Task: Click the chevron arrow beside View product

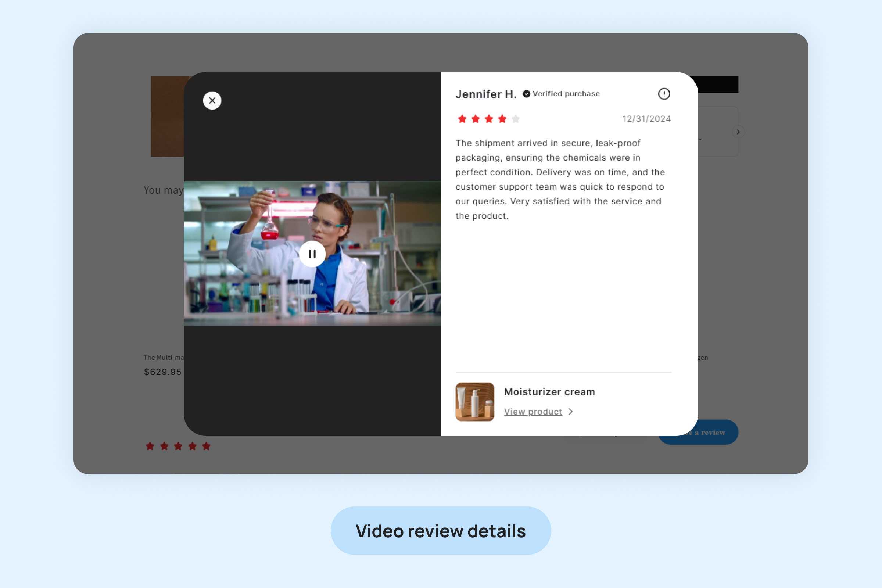Action: point(570,412)
